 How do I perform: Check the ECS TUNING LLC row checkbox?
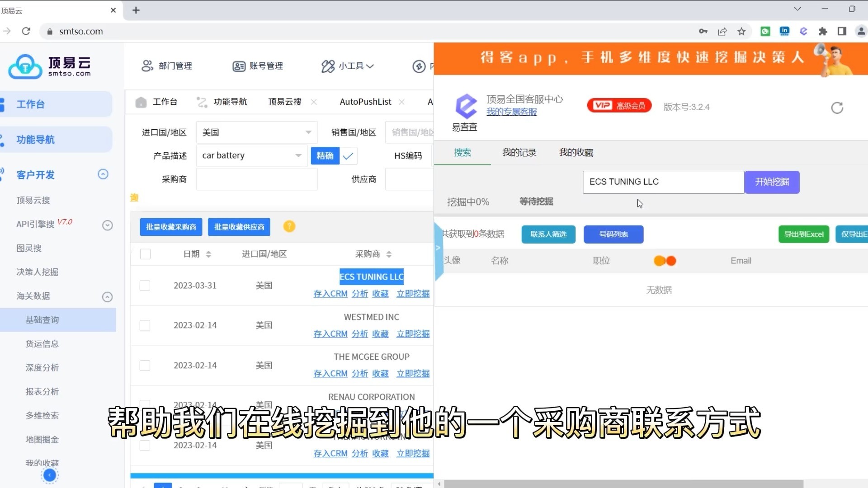click(145, 286)
